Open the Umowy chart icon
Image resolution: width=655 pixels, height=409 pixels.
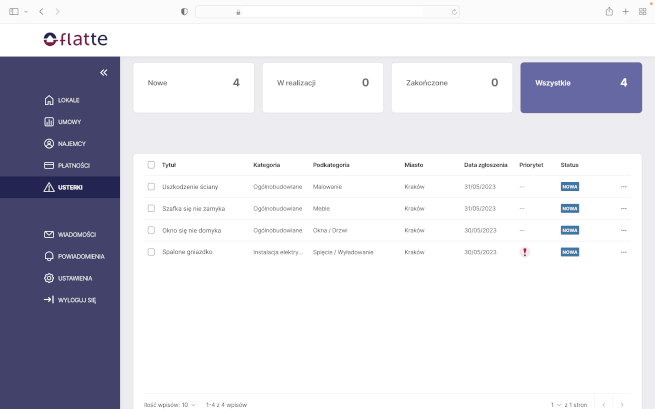click(x=49, y=122)
